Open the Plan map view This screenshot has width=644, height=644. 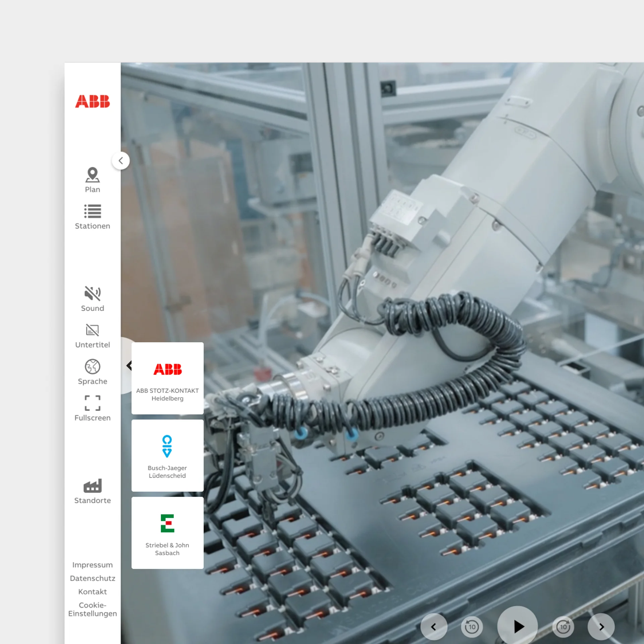tap(92, 180)
